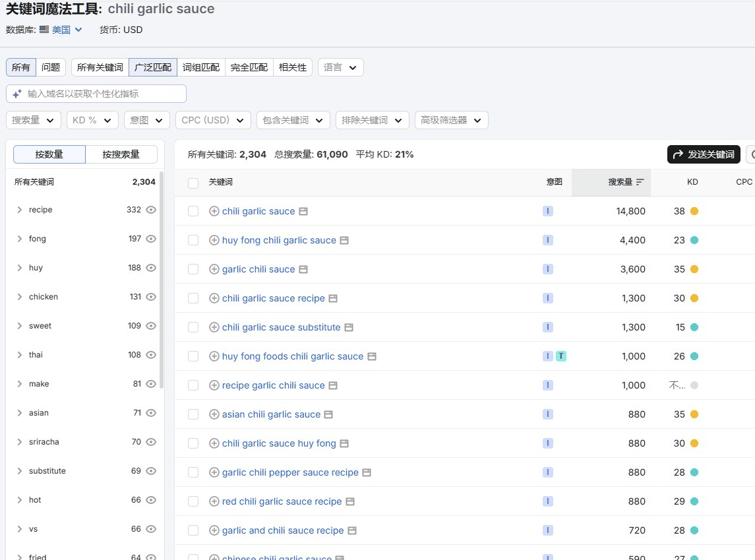Image resolution: width=755 pixels, height=560 pixels.
Task: Check the box for huy fong chili garlic sauce
Action: [193, 240]
